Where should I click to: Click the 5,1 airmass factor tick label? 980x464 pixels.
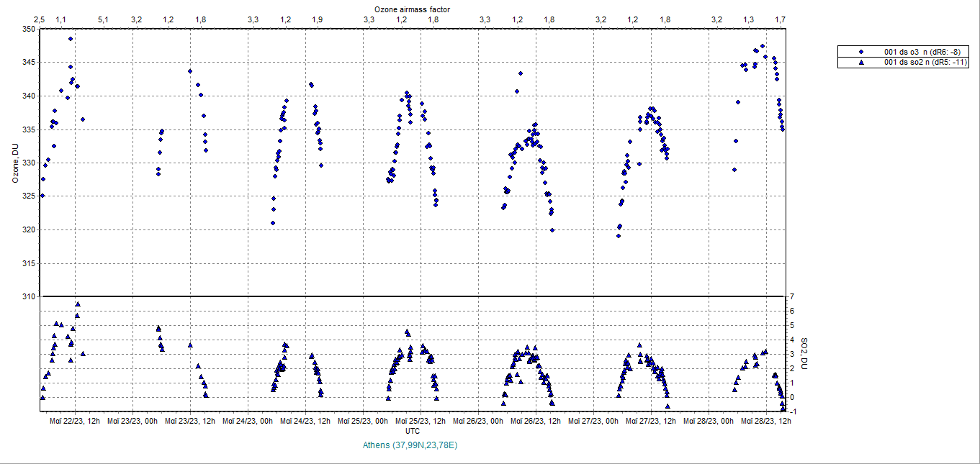click(103, 19)
